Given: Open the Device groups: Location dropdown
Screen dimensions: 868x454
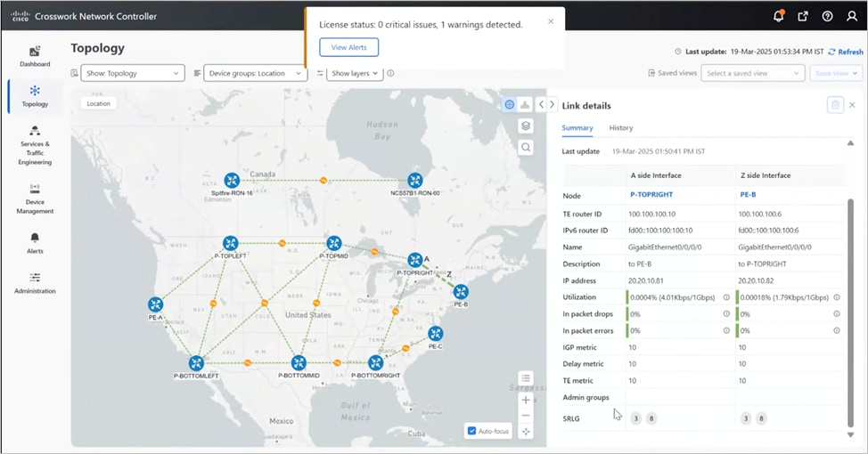Looking at the screenshot, I should (255, 73).
